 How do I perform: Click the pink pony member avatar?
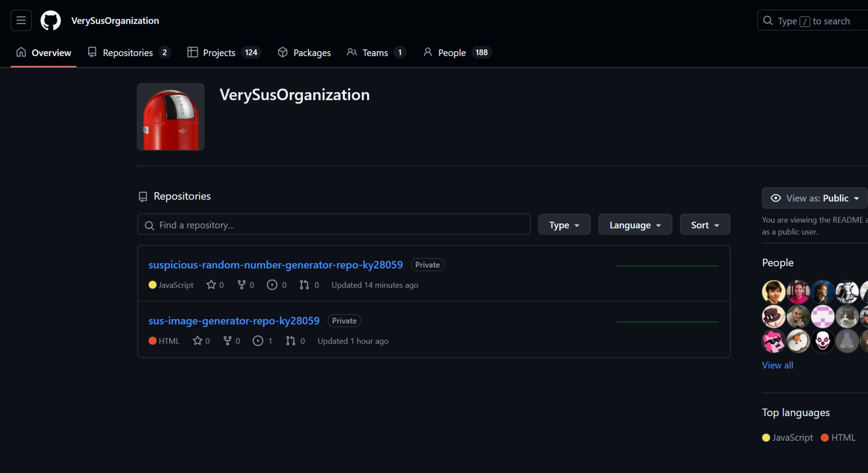(x=773, y=341)
